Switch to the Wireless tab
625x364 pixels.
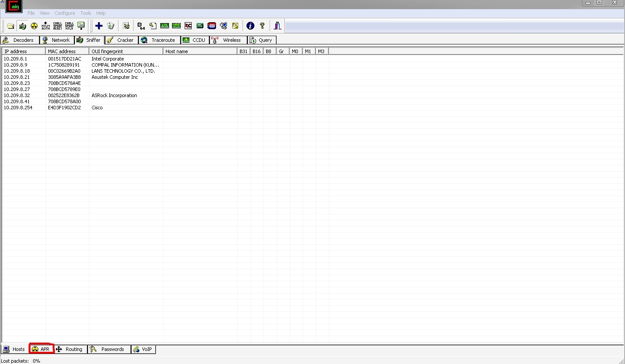pyautogui.click(x=228, y=40)
